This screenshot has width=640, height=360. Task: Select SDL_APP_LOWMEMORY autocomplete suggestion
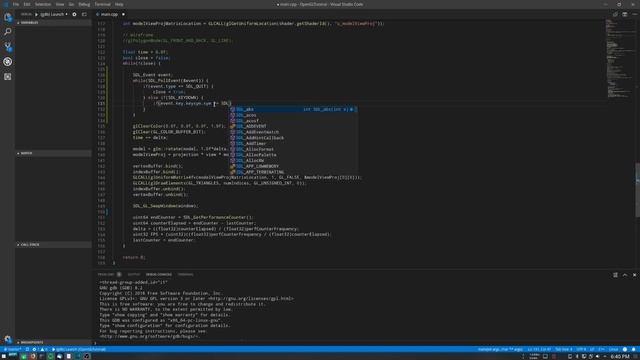(x=293, y=167)
